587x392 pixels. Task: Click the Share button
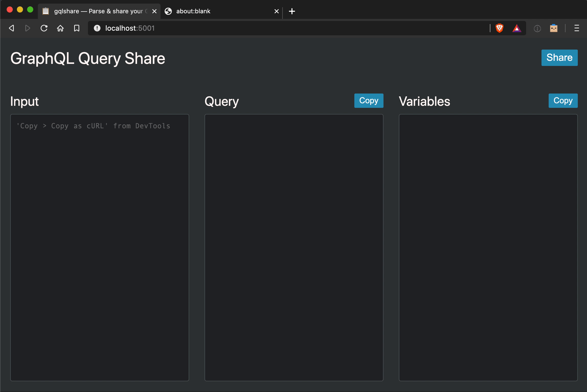click(559, 58)
